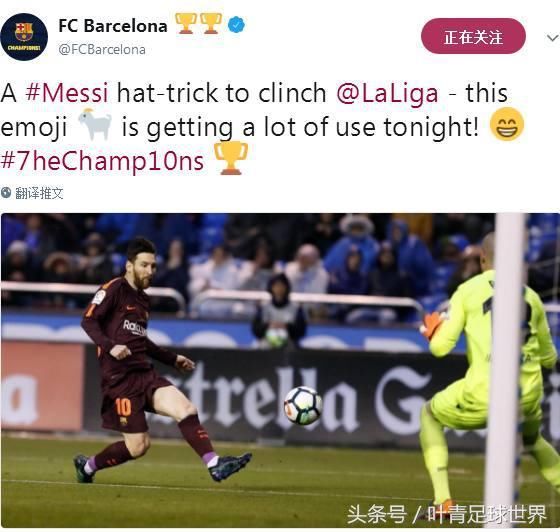Click the blue verified badge icon
This screenshot has height=532, width=560.
pyautogui.click(x=236, y=25)
